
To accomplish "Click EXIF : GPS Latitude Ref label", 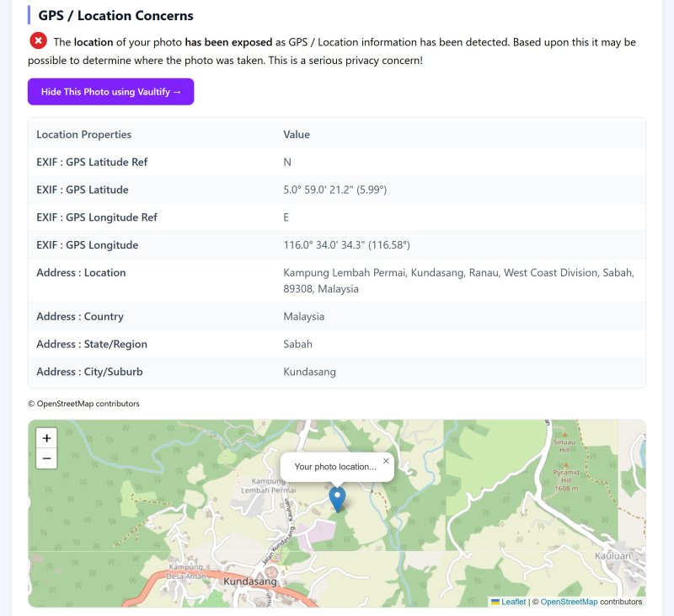I will coord(92,162).
